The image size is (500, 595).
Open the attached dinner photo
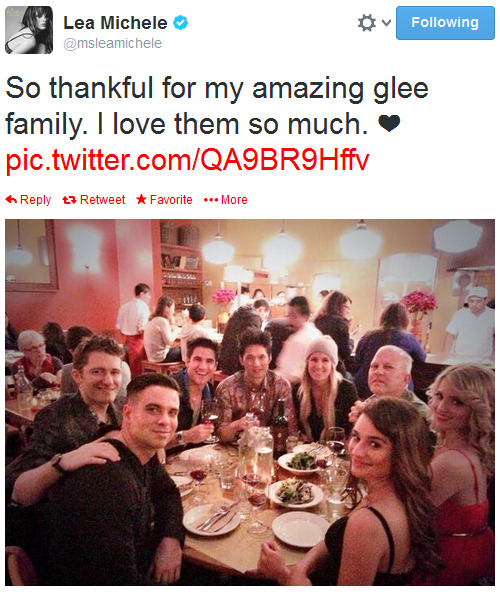tap(250, 402)
